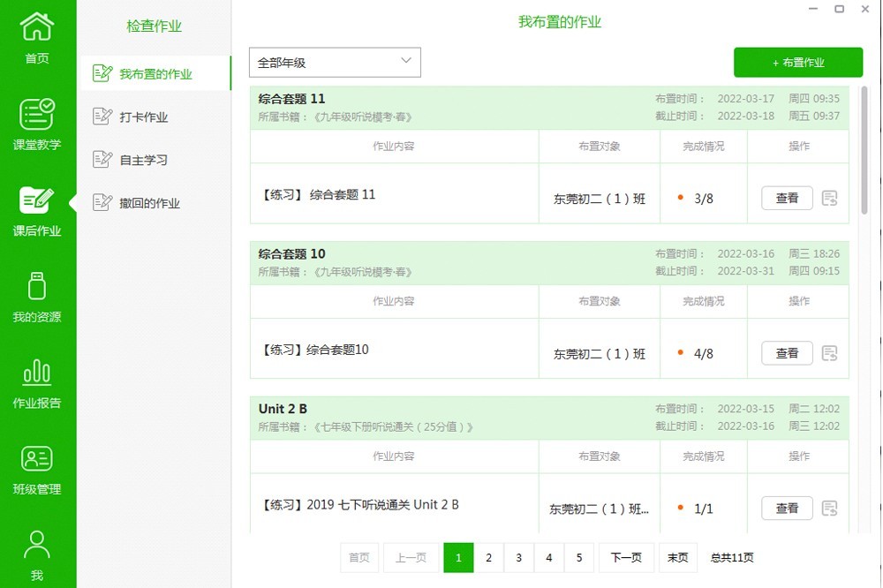Jump to the 末页 last page
The width and height of the screenshot is (883, 588).
677,557
